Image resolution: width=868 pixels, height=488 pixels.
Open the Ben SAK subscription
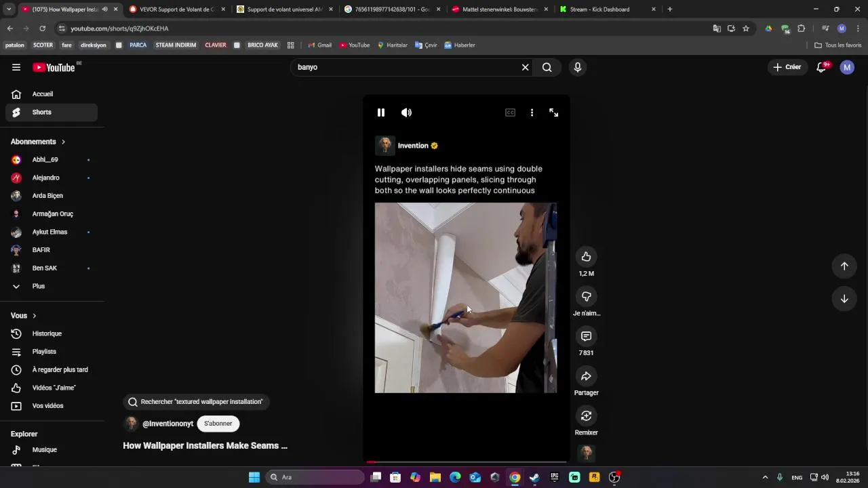(52, 268)
